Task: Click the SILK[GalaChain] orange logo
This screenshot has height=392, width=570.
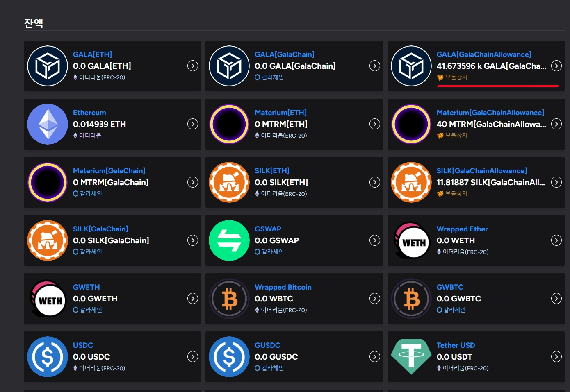Action: 48,240
